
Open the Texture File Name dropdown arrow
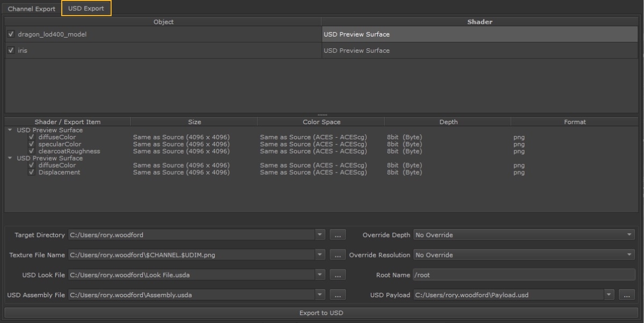(320, 255)
